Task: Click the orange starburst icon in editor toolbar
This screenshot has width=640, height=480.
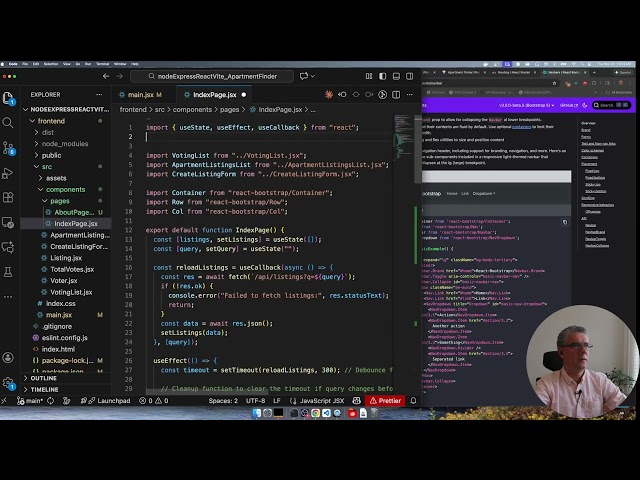Action: coord(329,95)
